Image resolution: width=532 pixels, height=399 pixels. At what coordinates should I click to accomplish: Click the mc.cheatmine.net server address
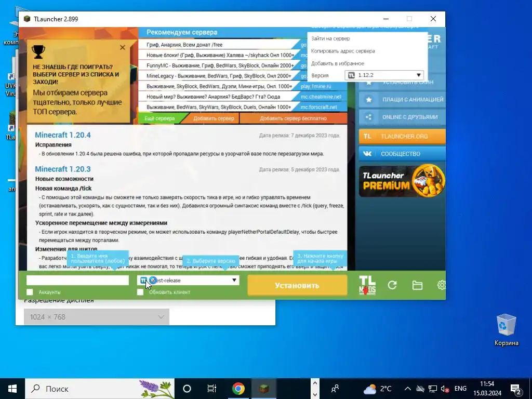[321, 97]
